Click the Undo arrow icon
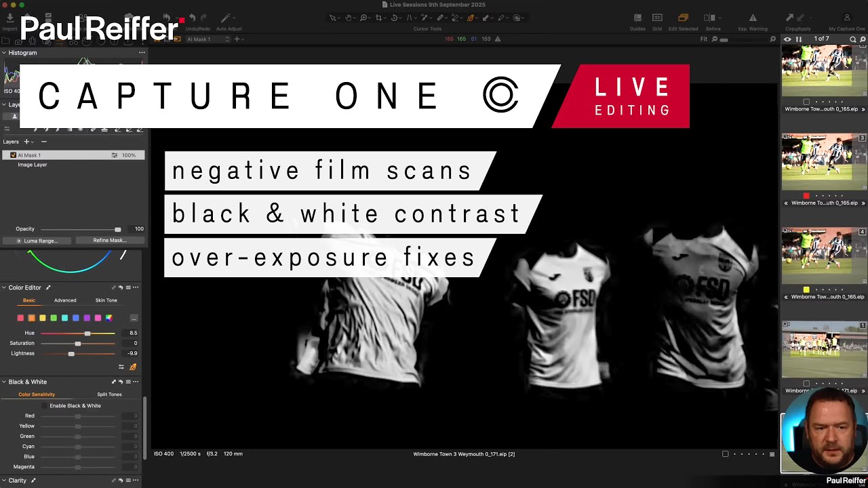Viewport: 868px width, 488px height. 192,18
